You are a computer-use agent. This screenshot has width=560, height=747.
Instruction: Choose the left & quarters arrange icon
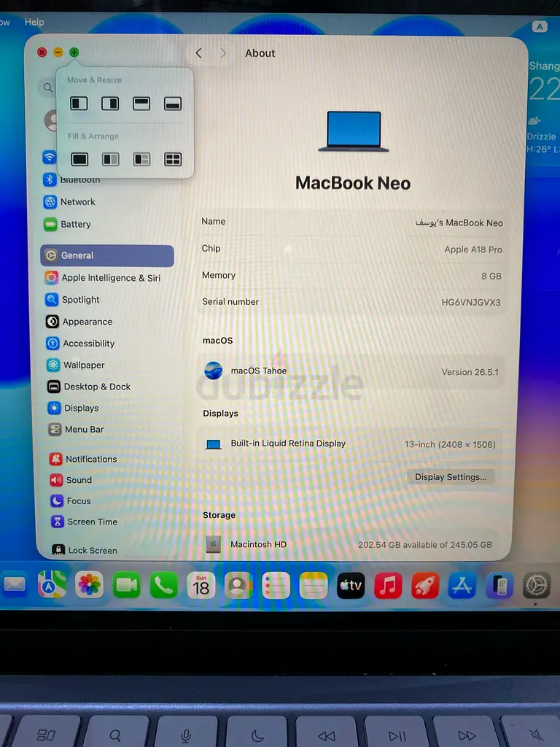pyautogui.click(x=141, y=159)
